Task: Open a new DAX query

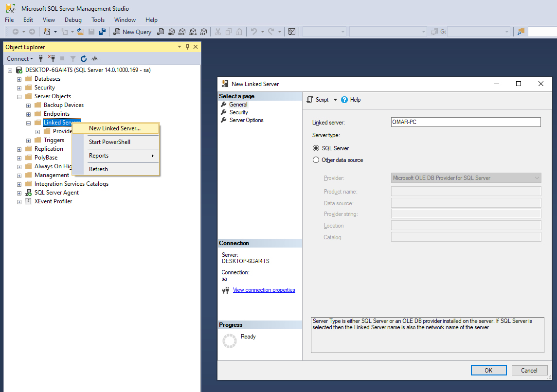Action: (203, 32)
